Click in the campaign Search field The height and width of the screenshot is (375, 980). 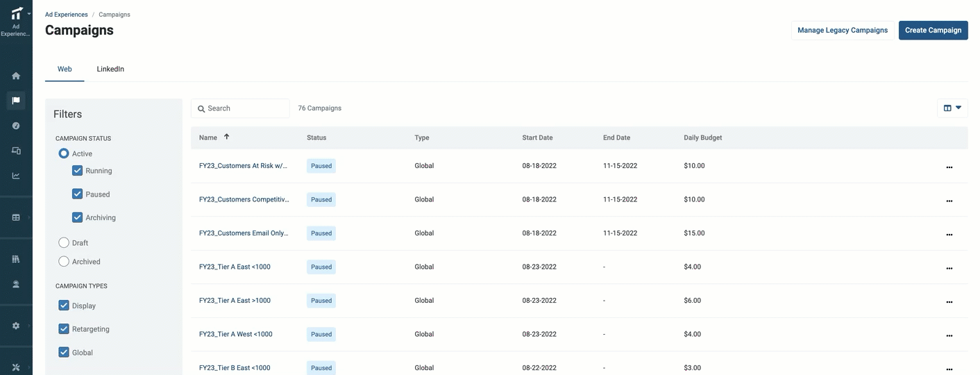click(x=240, y=108)
